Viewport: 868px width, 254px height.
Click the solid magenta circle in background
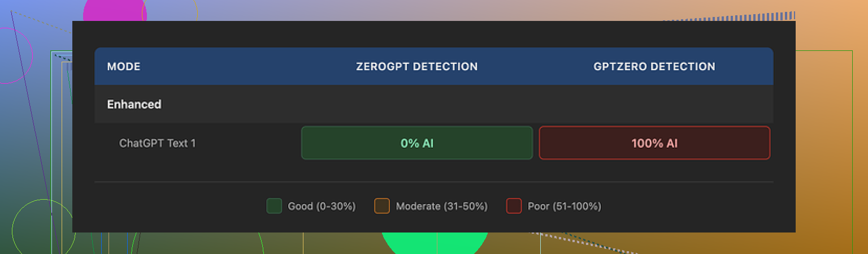coord(113,11)
